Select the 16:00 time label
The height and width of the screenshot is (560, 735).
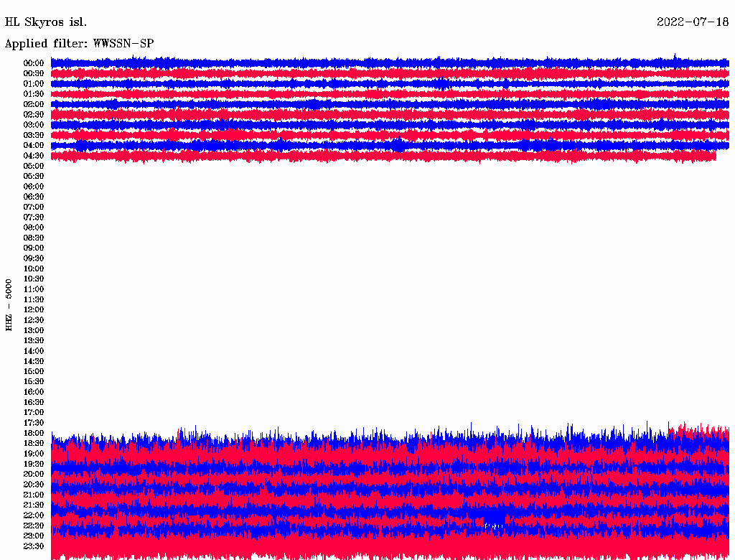coord(34,391)
